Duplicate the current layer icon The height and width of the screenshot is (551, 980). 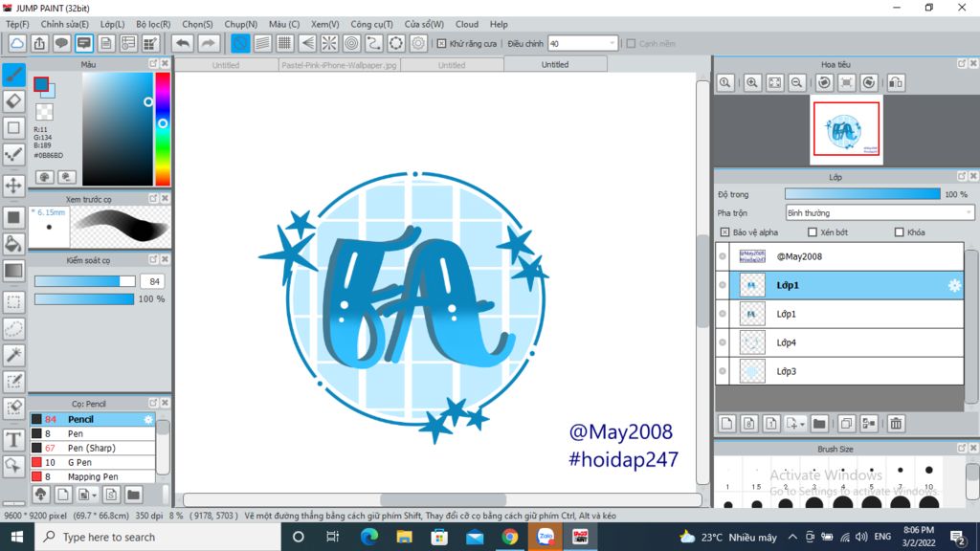click(846, 424)
